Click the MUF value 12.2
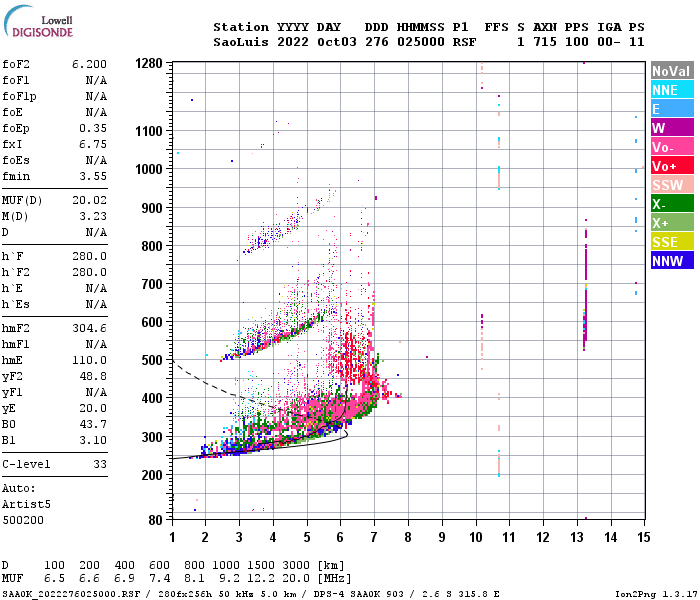This screenshot has height=600, width=700. (x=260, y=579)
